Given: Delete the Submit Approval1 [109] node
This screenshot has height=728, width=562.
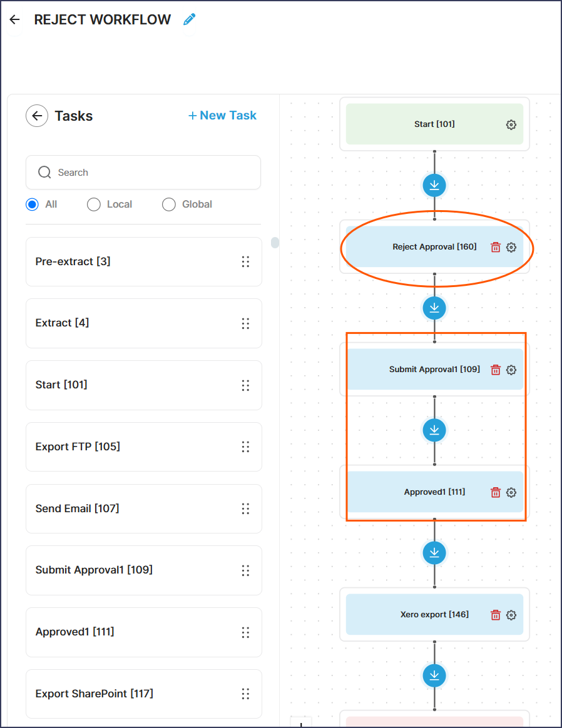Looking at the screenshot, I should coord(496,370).
